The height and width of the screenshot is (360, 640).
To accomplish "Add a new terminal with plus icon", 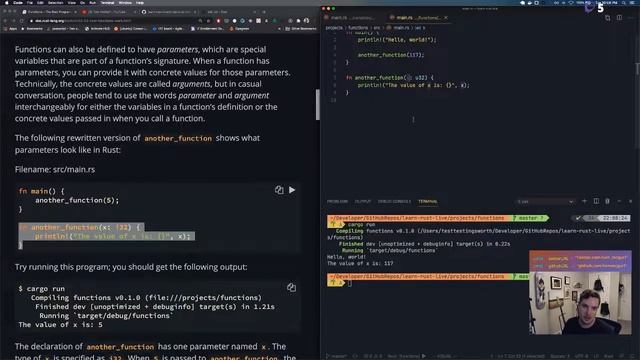I will coord(584,201).
